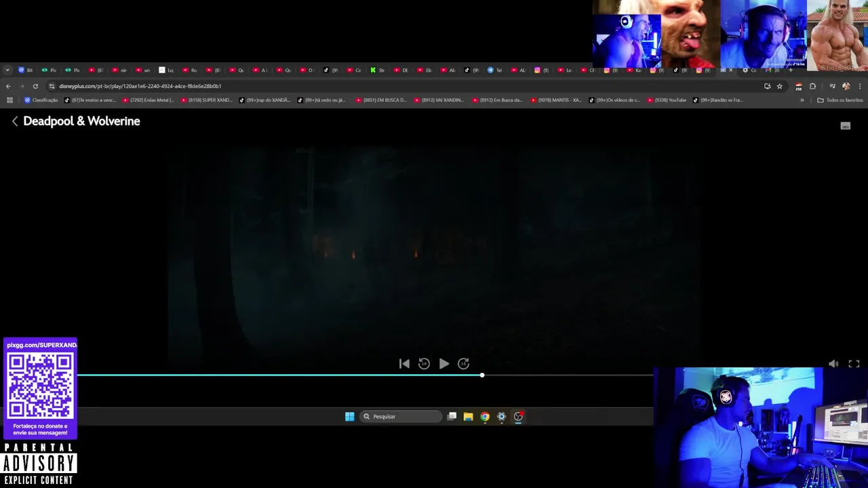Open the Chrome three-dot menu
This screenshot has height=488, width=868.
pyautogui.click(x=860, y=86)
